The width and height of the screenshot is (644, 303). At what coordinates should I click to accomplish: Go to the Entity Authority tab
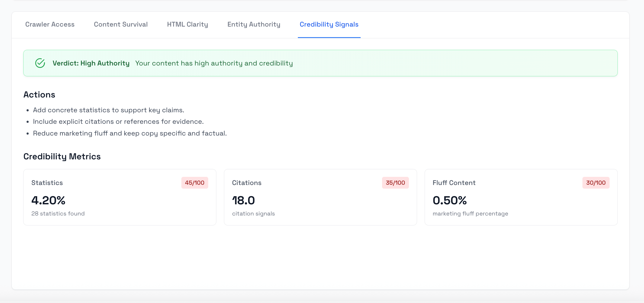[254, 24]
